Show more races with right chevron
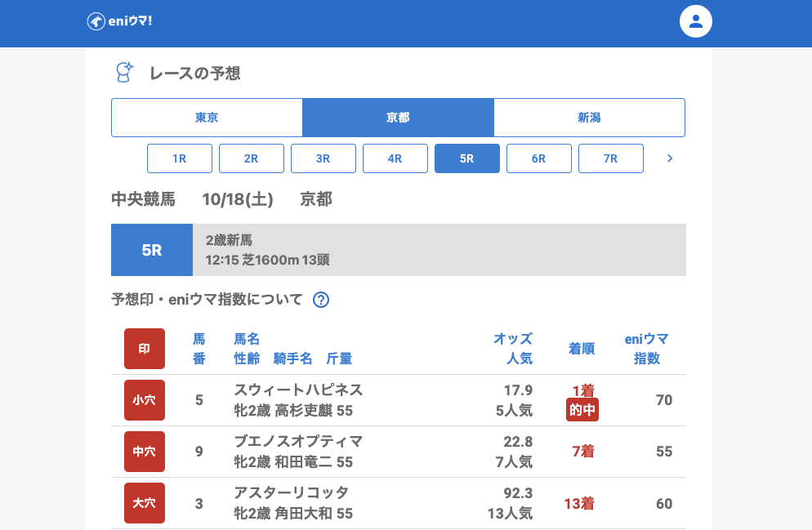Image resolution: width=812 pixels, height=530 pixels. pos(670,158)
